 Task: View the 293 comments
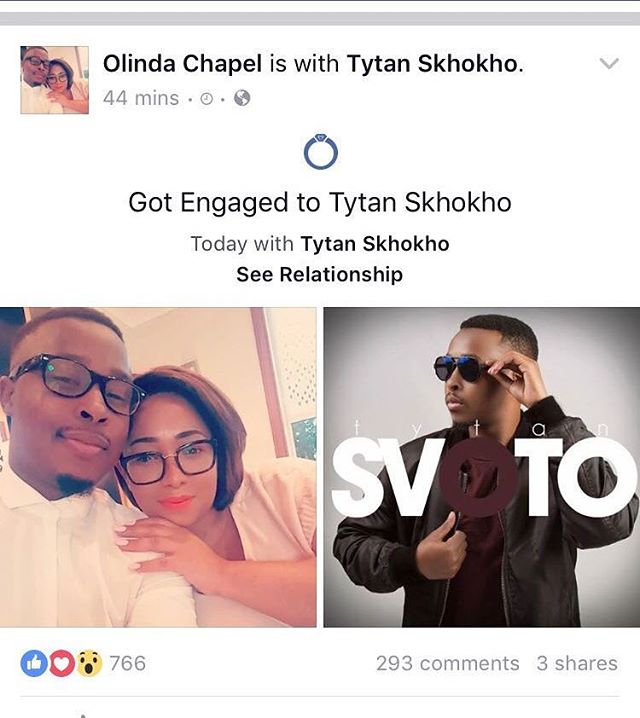pyautogui.click(x=448, y=664)
